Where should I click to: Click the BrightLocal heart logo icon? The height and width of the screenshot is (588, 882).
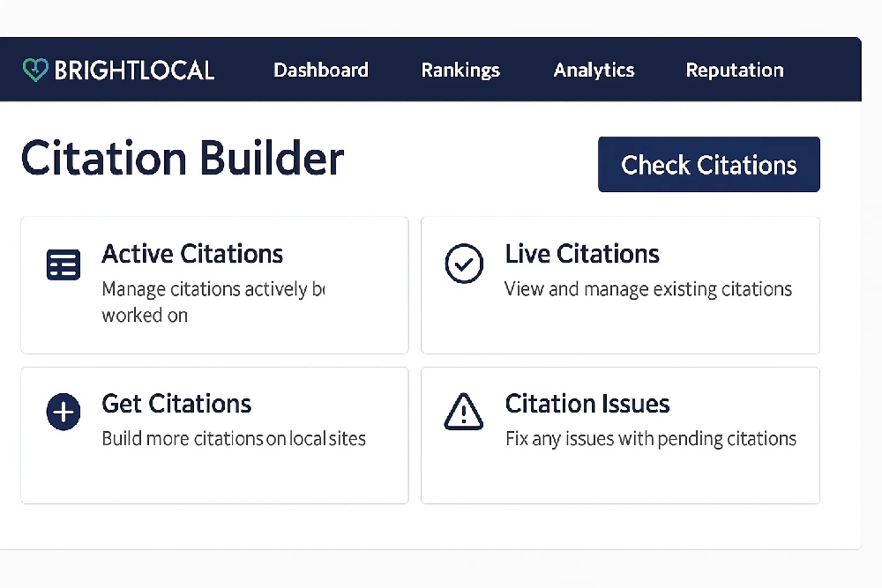(35, 70)
